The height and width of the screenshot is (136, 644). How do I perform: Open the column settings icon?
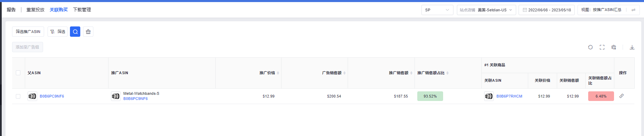614,47
